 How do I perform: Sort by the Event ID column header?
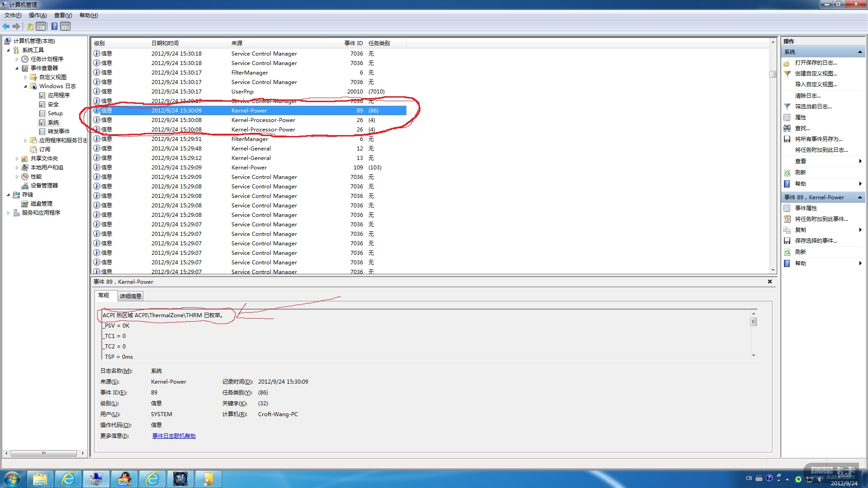pos(353,43)
